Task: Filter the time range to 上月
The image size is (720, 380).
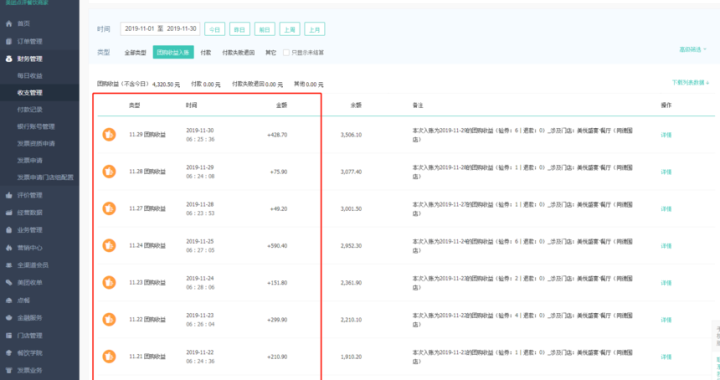Action: tap(315, 29)
